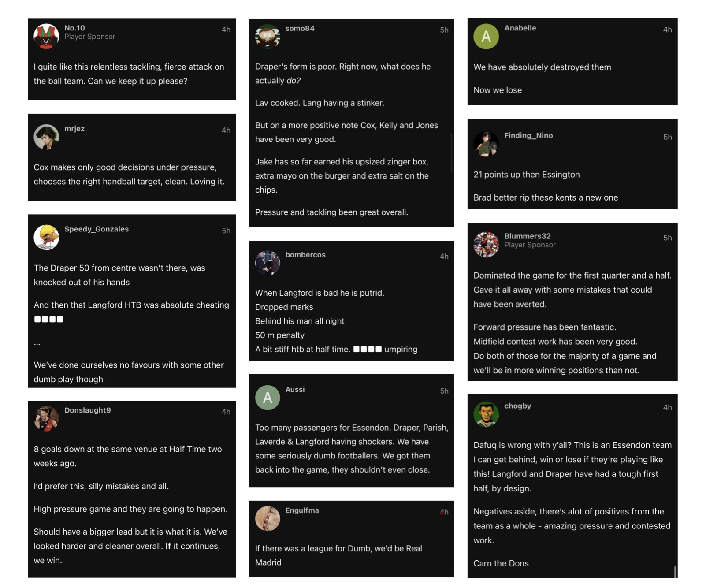Open the Blummers32 username link
This screenshot has height=588, width=706.
tap(528, 236)
